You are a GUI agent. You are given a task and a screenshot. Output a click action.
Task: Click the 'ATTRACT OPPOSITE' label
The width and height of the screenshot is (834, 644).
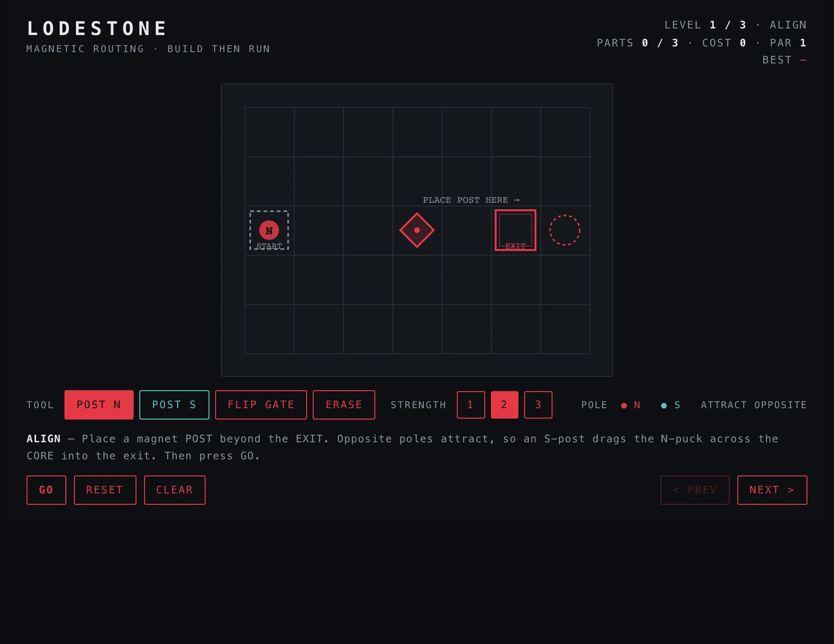pyautogui.click(x=754, y=405)
